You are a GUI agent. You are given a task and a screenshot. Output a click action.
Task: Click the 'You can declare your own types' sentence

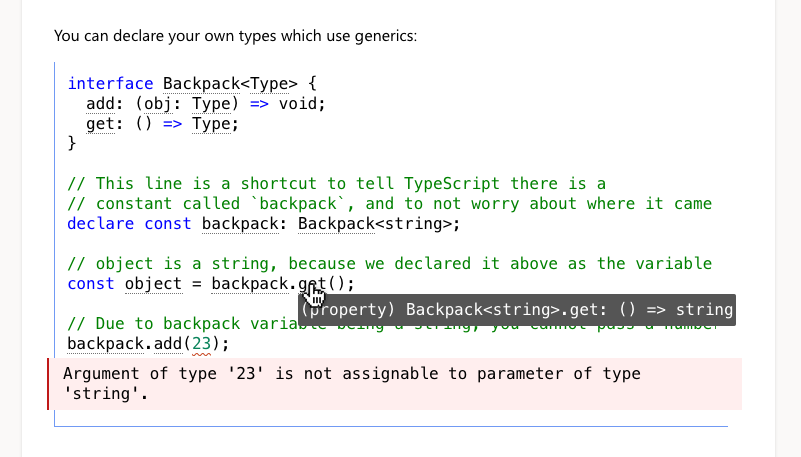point(235,36)
